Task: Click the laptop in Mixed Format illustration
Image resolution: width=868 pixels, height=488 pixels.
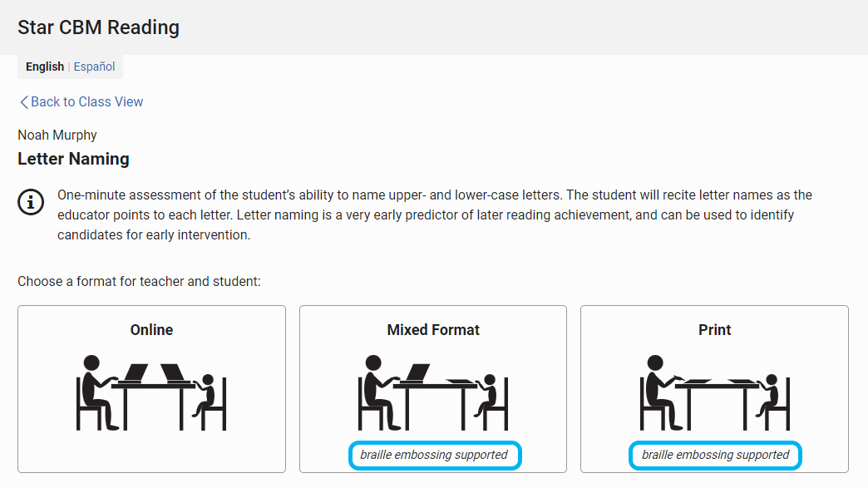Action: click(417, 373)
